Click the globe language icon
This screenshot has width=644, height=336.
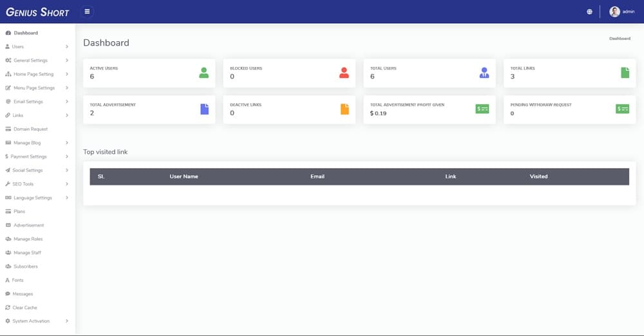coord(589,12)
